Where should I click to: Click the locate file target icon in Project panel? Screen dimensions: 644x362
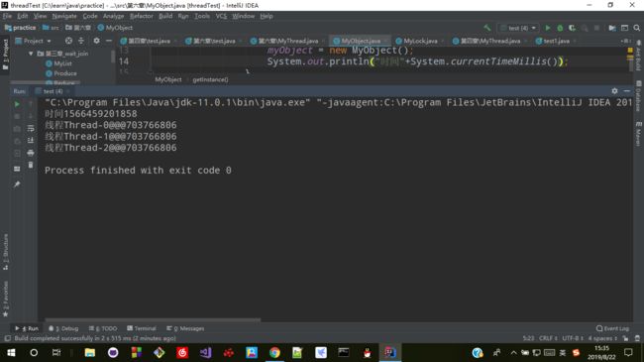[68, 41]
